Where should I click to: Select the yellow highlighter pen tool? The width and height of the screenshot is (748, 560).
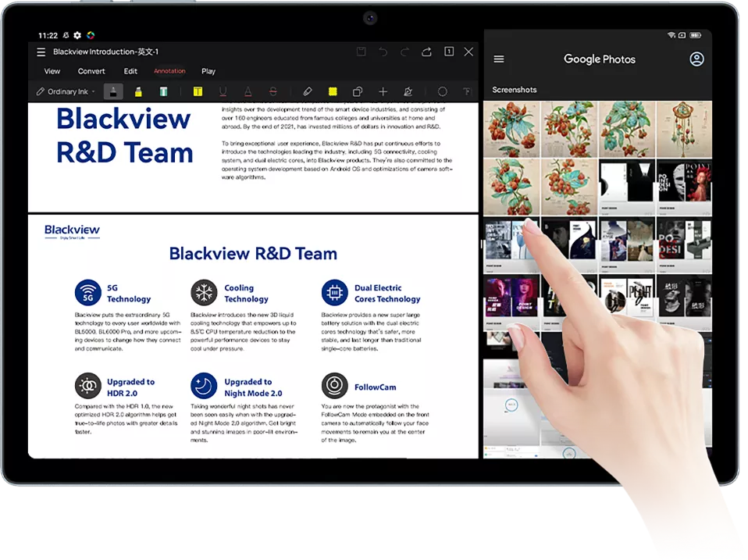pyautogui.click(x=138, y=91)
